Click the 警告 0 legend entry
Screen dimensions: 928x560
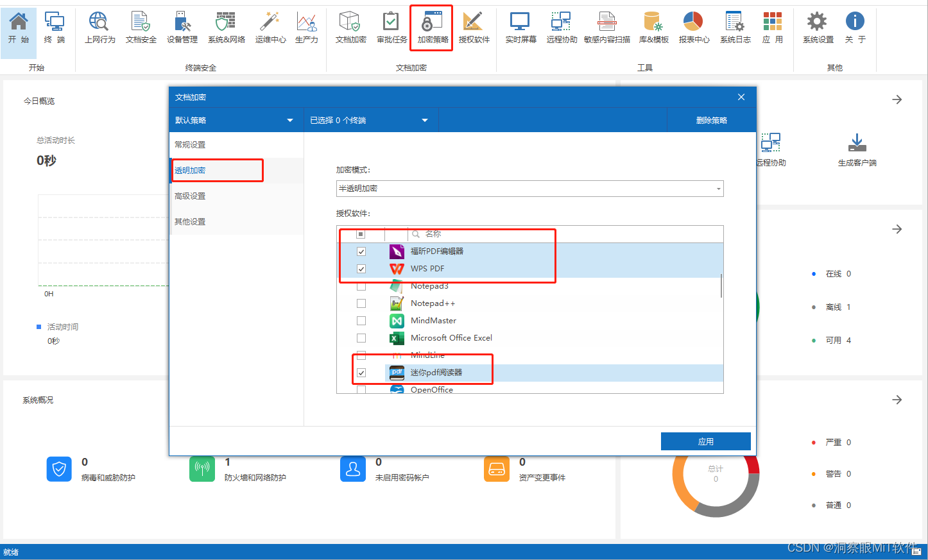point(832,474)
